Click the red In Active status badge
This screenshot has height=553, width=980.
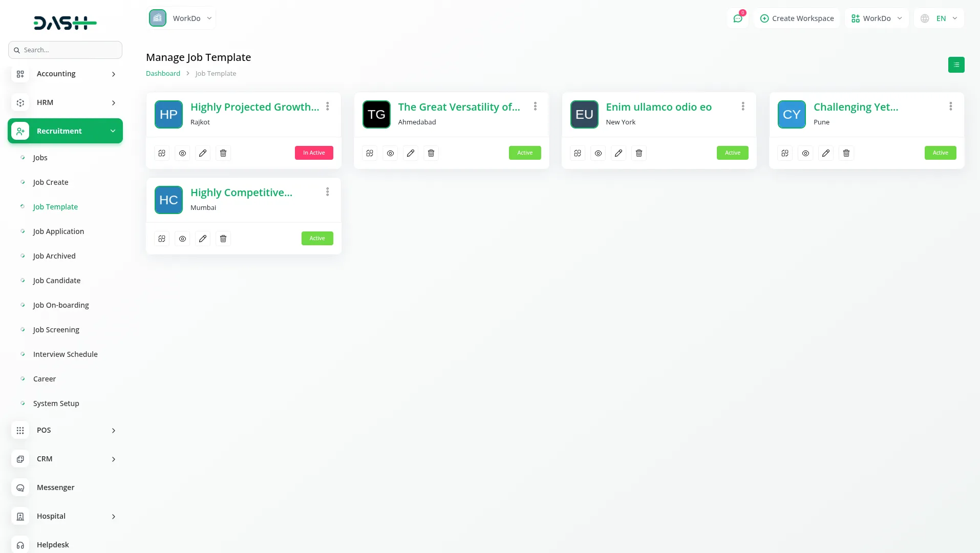click(x=314, y=153)
